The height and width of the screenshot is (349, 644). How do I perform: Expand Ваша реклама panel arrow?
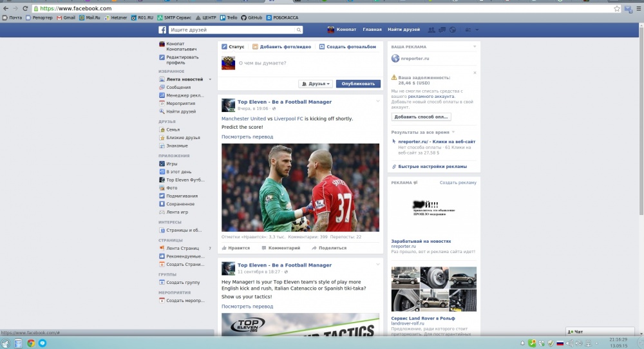(475, 47)
